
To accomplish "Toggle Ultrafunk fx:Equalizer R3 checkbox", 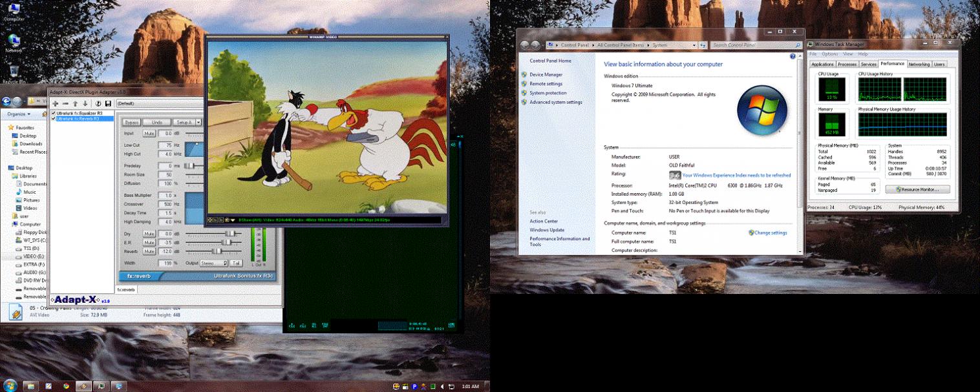I will coord(54,113).
